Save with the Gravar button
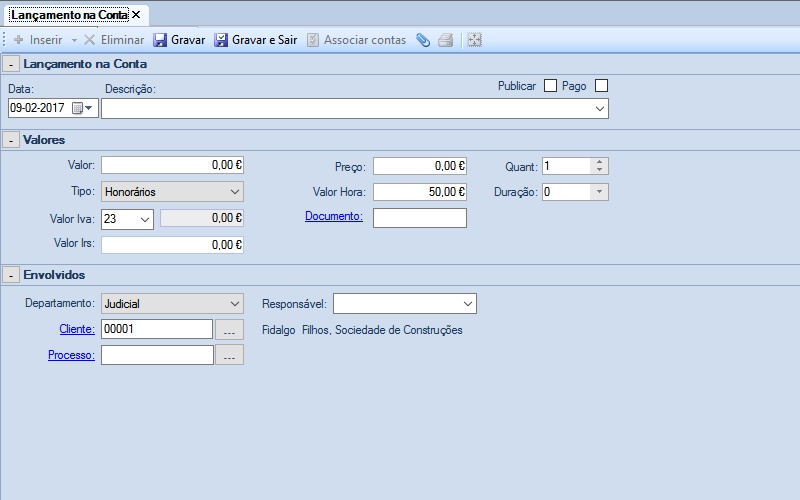Screen dimensions: 800x500 click(179, 40)
